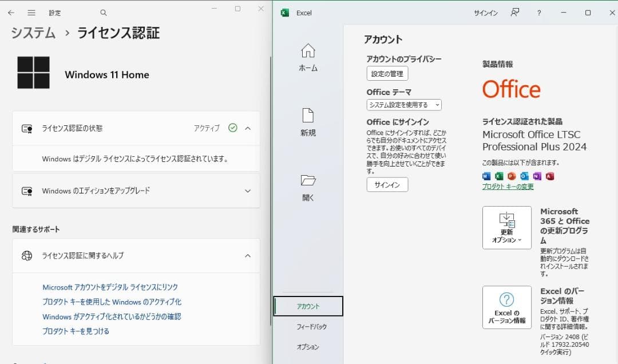Viewport: 618px width, 364px height.
Task: Switch to ホーム in Excel sidebar
Action: 308,57
